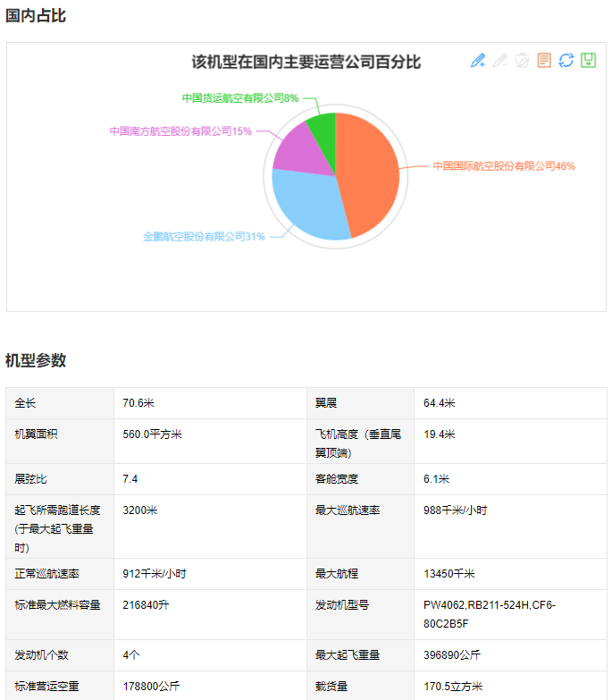The width and height of the screenshot is (612, 700).
Task: Click the label 中国国际航空股份有限公司46%
Action: coord(504,166)
